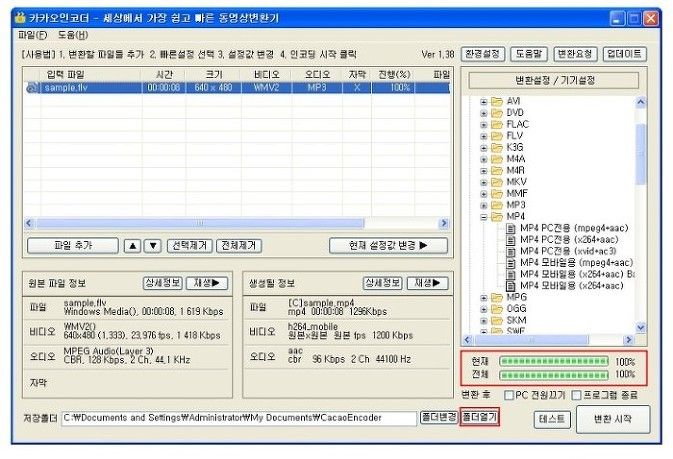673x459 pixels.
Task: Click 상세정보 in the 생성될 정보 panel
Action: 382,283
